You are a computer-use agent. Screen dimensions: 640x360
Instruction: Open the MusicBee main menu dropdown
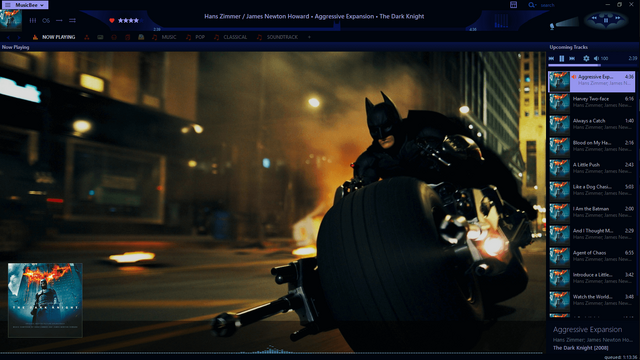[x=25, y=5]
